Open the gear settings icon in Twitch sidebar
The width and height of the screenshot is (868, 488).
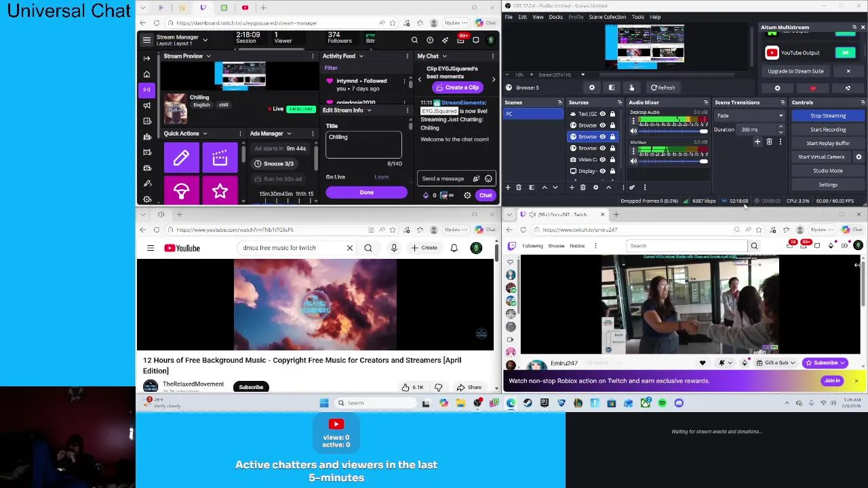[x=147, y=199]
